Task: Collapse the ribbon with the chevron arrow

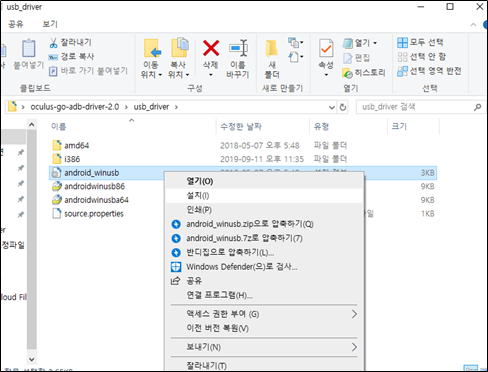Action: pyautogui.click(x=473, y=25)
